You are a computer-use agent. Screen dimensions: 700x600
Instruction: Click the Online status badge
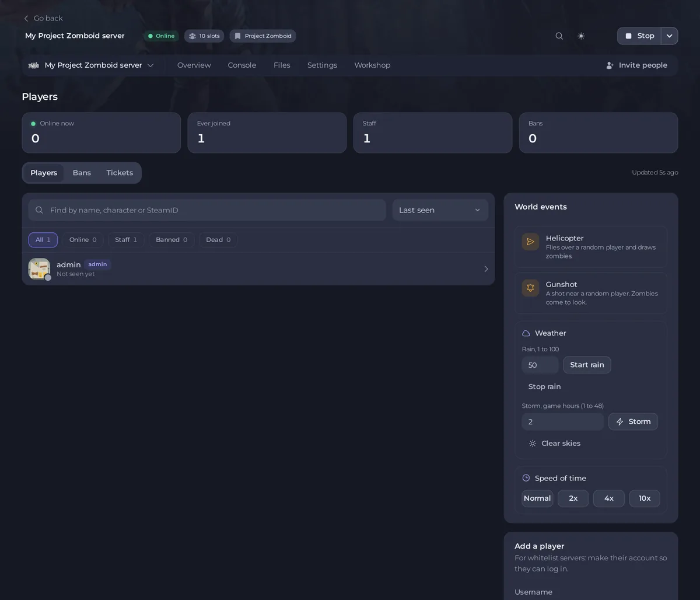[161, 36]
